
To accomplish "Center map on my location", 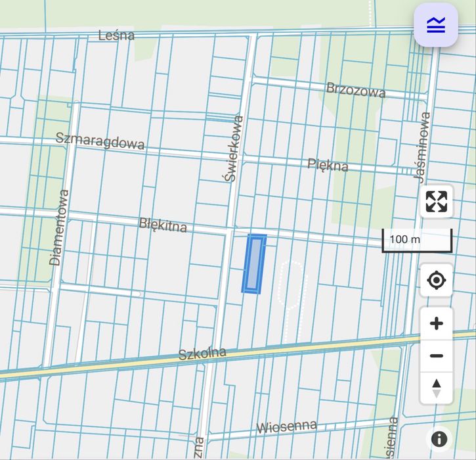I will coord(437,280).
